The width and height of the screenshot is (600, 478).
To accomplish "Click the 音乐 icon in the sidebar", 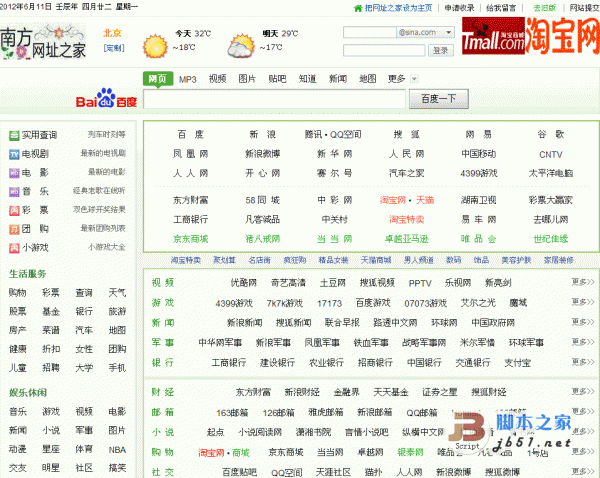I will 14,192.
